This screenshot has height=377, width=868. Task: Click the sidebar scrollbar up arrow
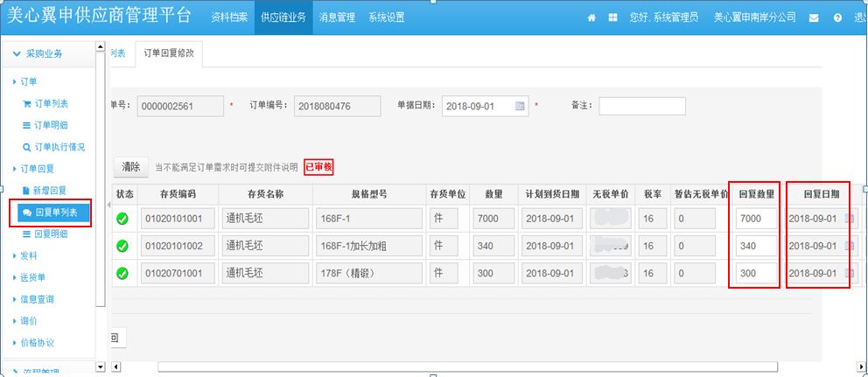[x=101, y=47]
